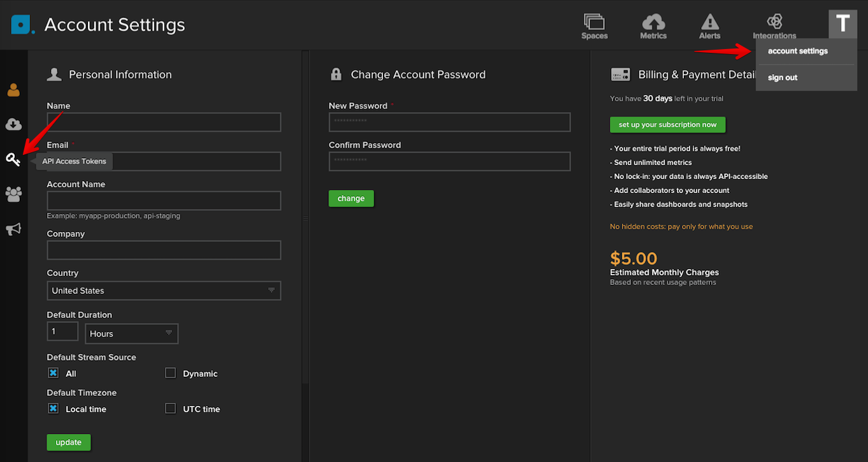Choose account settings from the menu
868x462 pixels.
click(798, 51)
